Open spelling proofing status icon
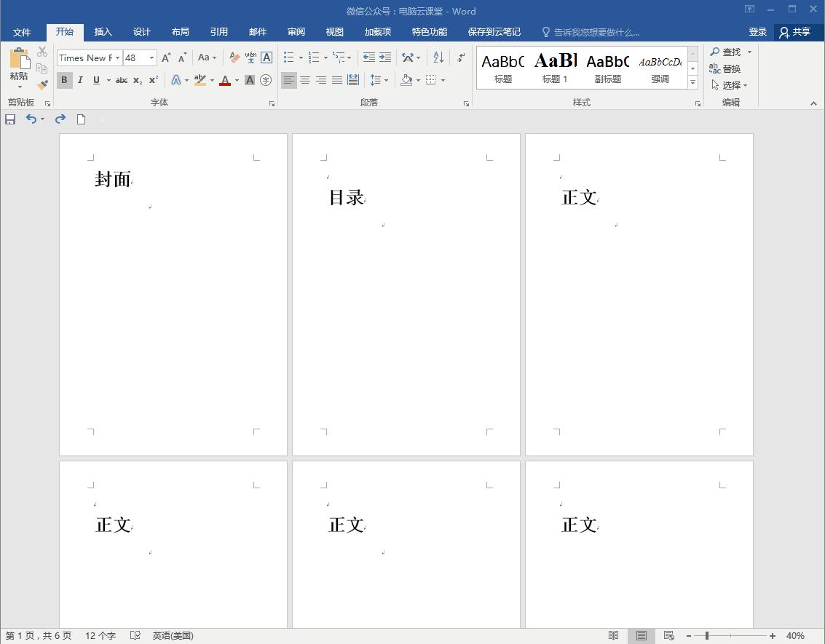The image size is (825, 644). [x=135, y=635]
